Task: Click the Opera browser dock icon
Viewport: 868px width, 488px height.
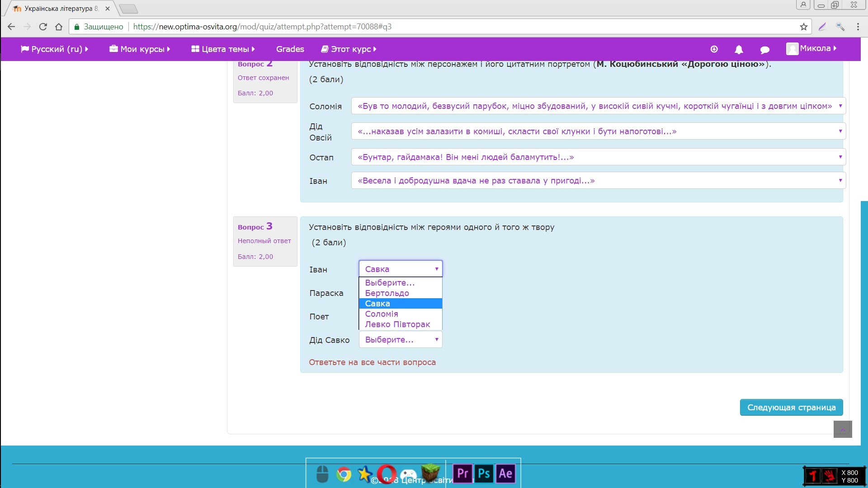Action: pyautogui.click(x=387, y=474)
